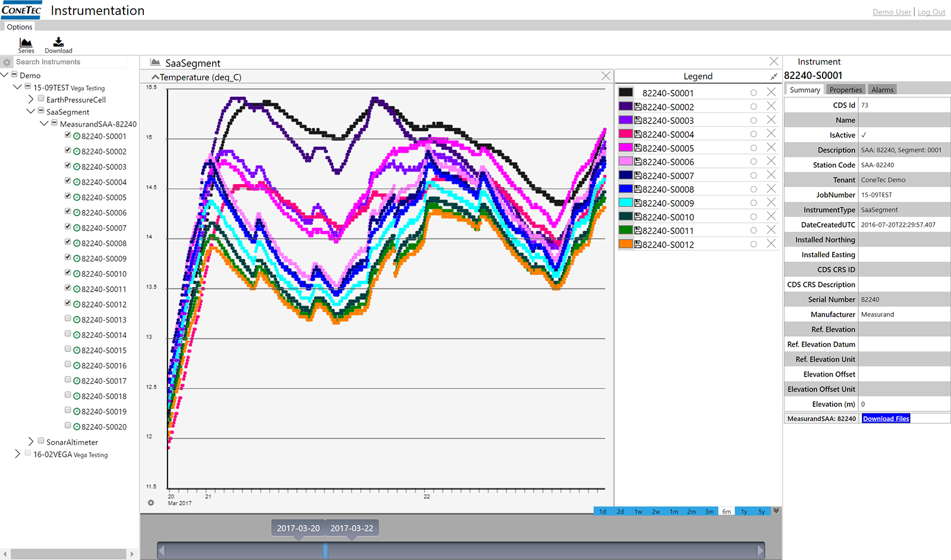951x560 pixels.
Task: Select the radio button for 82240-S0010
Action: tap(753, 217)
